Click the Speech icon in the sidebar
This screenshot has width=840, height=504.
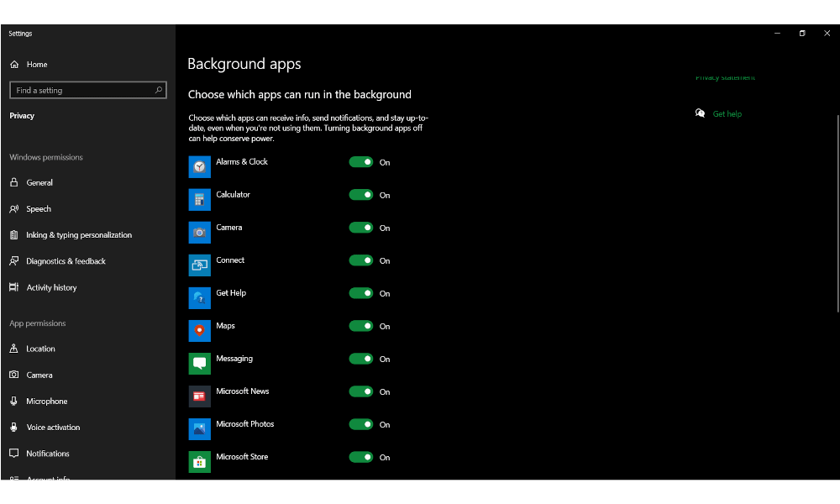(x=14, y=208)
